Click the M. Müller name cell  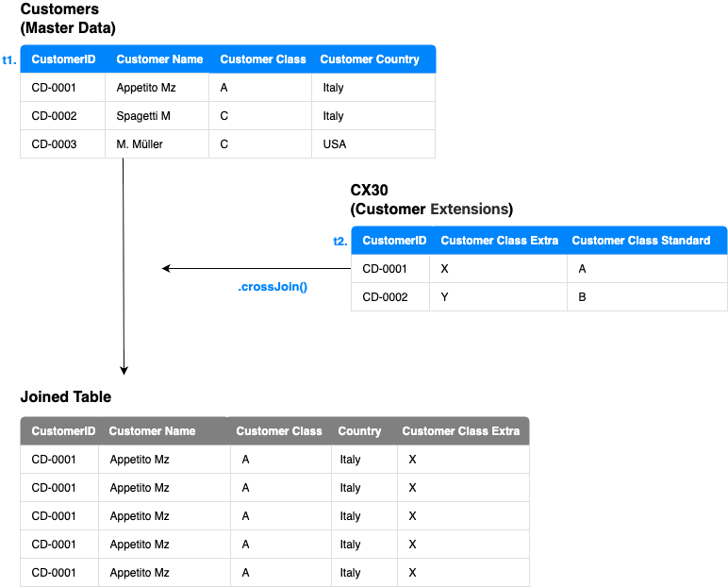coord(140,144)
